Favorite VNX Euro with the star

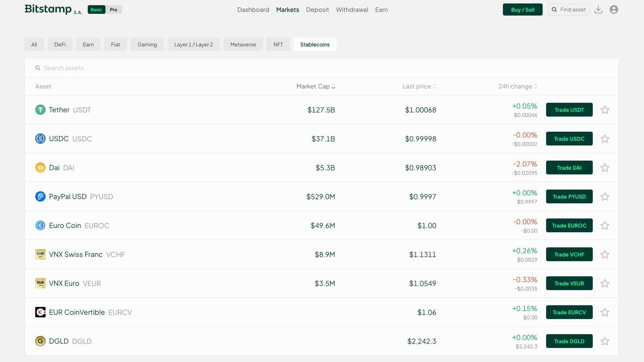pos(605,283)
